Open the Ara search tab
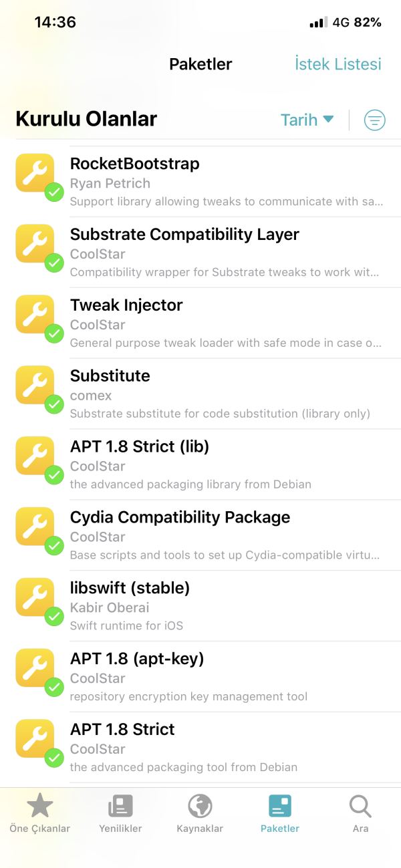 click(x=360, y=813)
